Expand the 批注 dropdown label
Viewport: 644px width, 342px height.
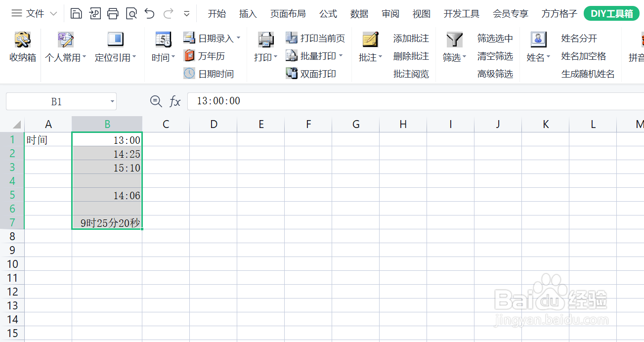point(370,58)
